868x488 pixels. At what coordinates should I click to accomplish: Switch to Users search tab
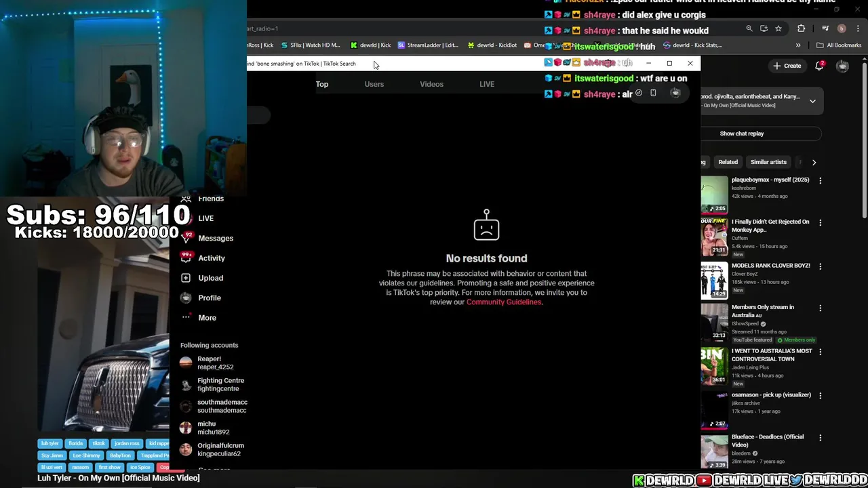[x=374, y=84]
